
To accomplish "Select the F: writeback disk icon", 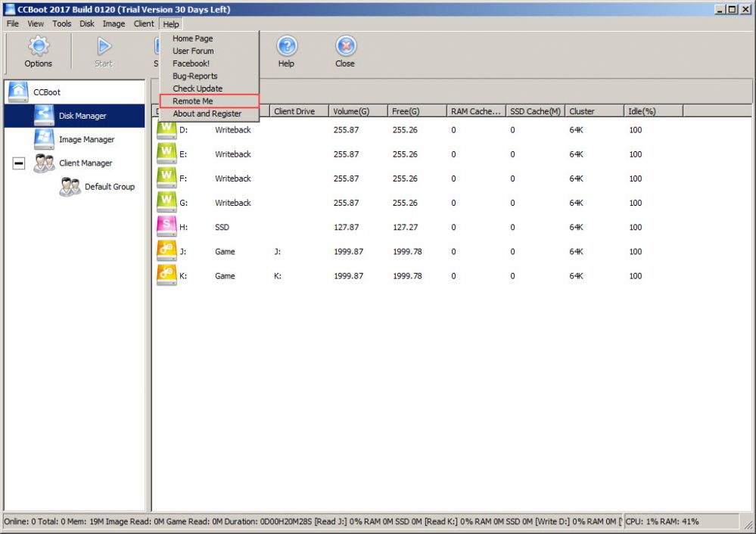I will point(166,178).
